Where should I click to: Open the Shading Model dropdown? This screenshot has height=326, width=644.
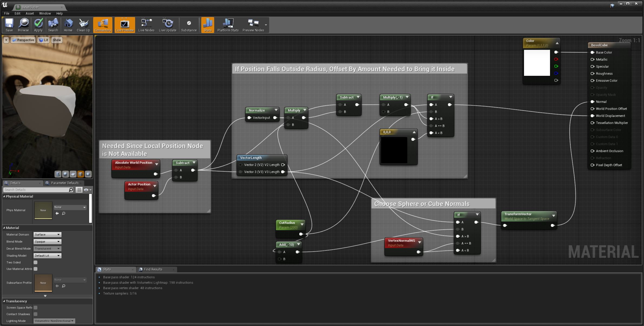pyautogui.click(x=47, y=256)
